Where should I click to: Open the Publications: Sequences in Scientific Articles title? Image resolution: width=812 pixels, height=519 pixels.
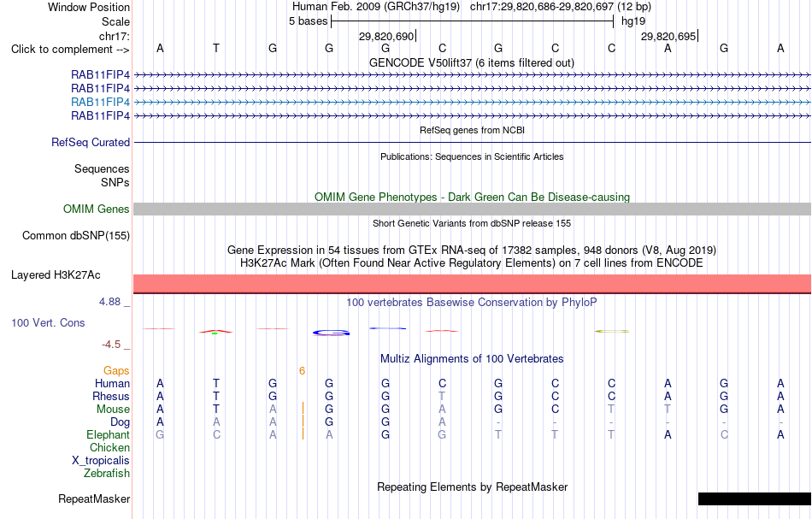pos(472,156)
